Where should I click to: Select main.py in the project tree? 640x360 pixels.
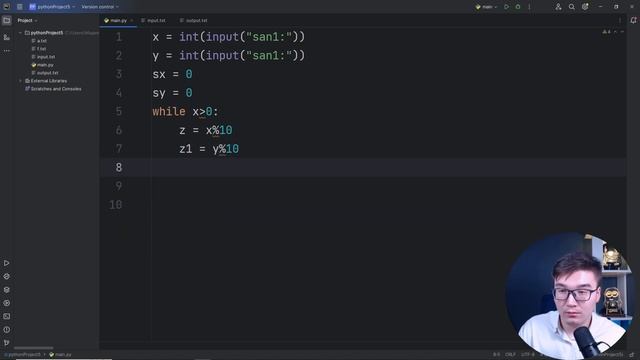[x=42, y=65]
